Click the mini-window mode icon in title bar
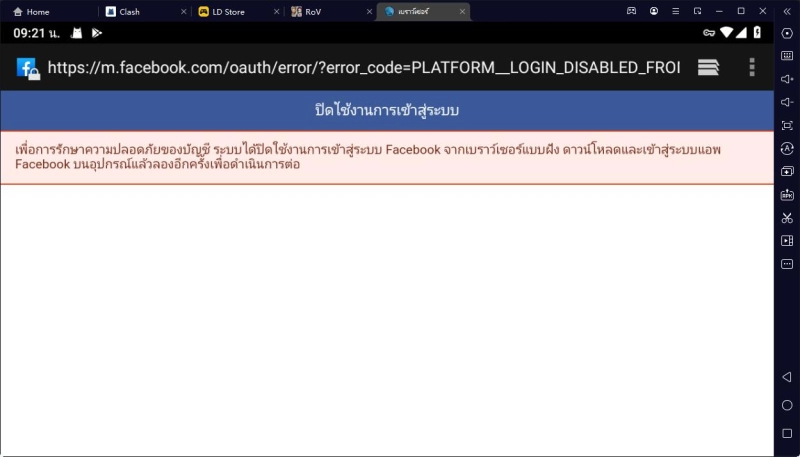This screenshot has width=800, height=457. [697, 11]
